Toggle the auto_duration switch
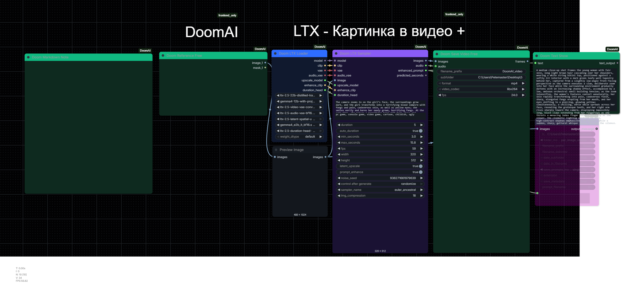Screen dimensions: 644x285 click(421, 131)
